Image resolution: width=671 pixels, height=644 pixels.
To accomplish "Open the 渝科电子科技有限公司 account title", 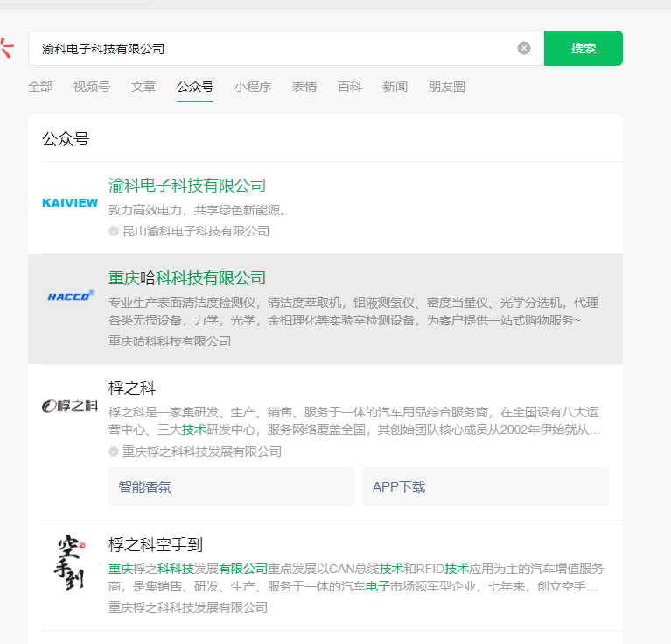I will 187,185.
